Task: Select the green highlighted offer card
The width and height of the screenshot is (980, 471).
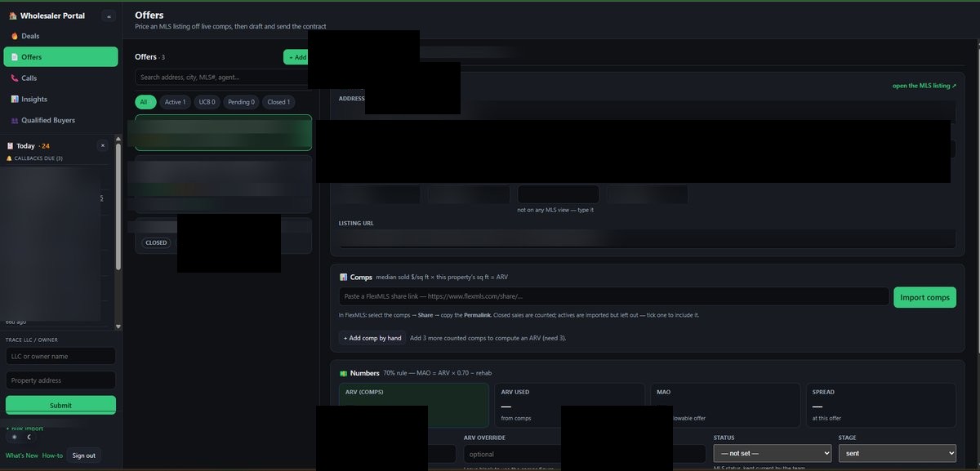Action: [223, 132]
